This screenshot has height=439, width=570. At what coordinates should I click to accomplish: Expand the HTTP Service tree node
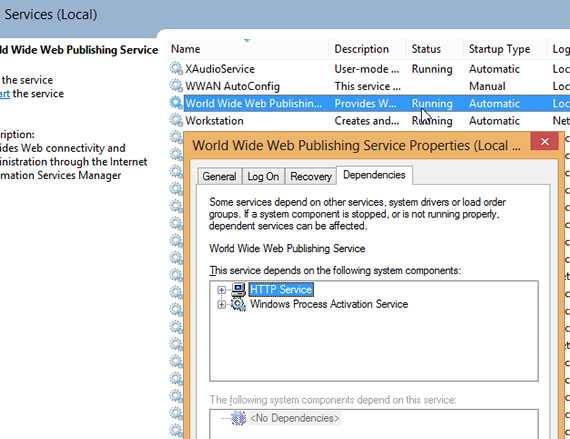221,290
